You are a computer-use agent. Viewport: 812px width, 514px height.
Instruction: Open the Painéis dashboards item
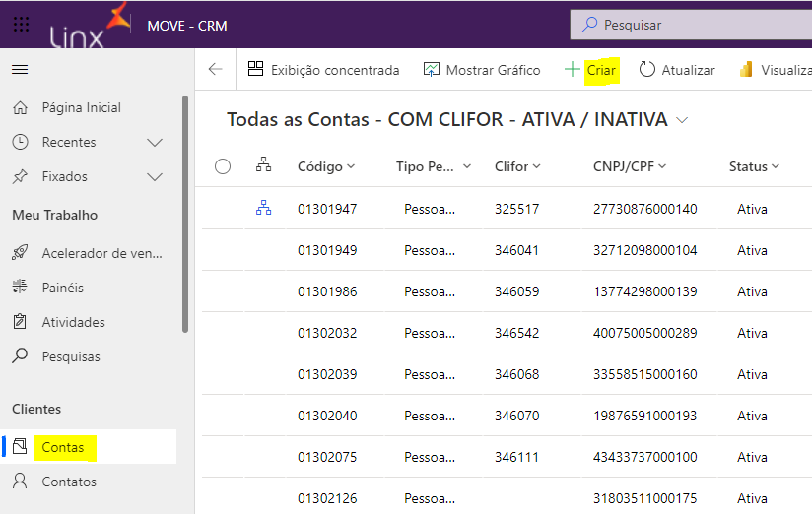62,288
